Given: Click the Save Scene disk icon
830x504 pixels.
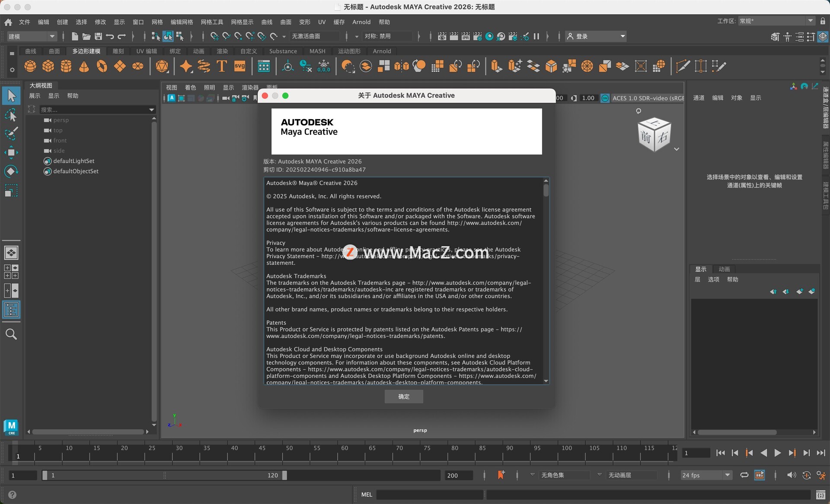Looking at the screenshot, I should (99, 36).
